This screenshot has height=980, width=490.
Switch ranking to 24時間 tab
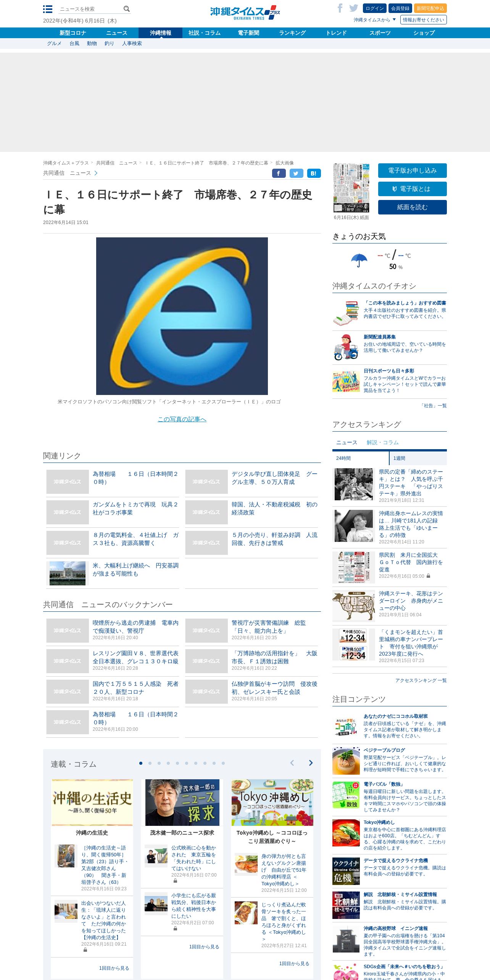[361, 458]
